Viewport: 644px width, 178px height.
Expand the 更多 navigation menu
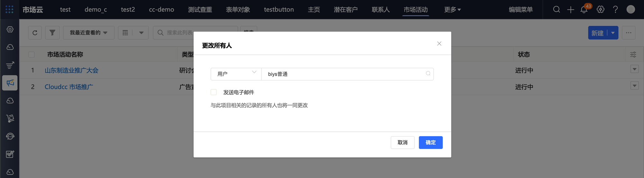(452, 10)
